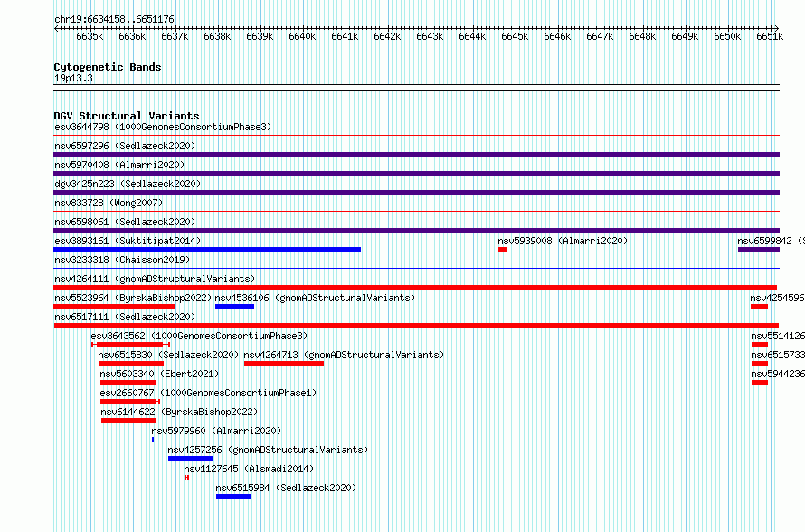Screen dimensions: 805x532
Task: Click the red bar under nsv6144622
Action: pos(128,421)
